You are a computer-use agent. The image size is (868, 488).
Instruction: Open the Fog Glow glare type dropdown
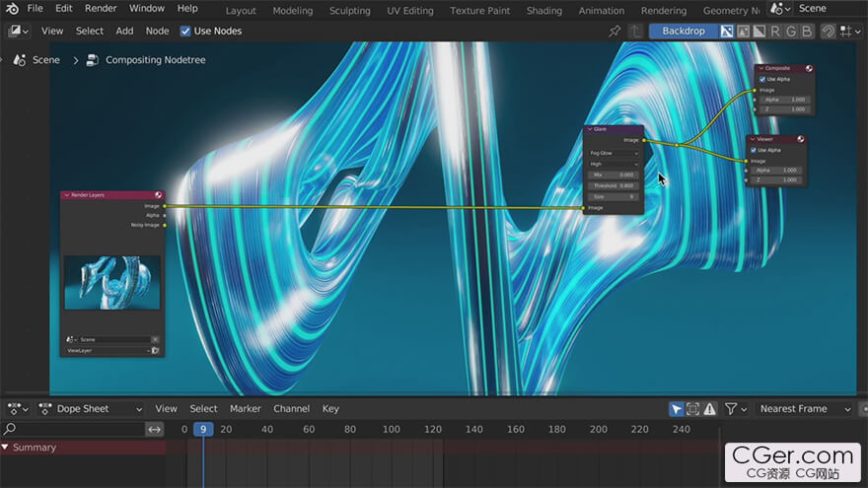point(614,153)
